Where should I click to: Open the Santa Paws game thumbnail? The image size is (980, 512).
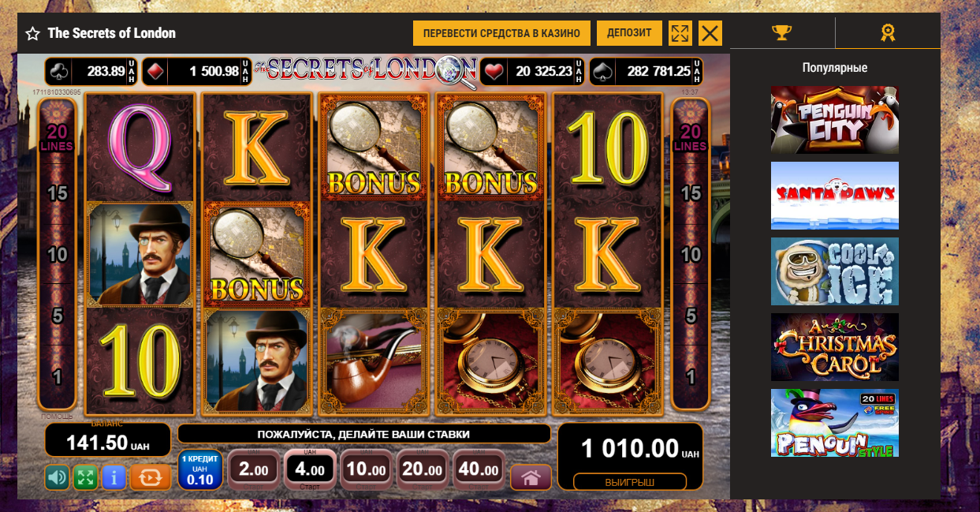coord(835,195)
